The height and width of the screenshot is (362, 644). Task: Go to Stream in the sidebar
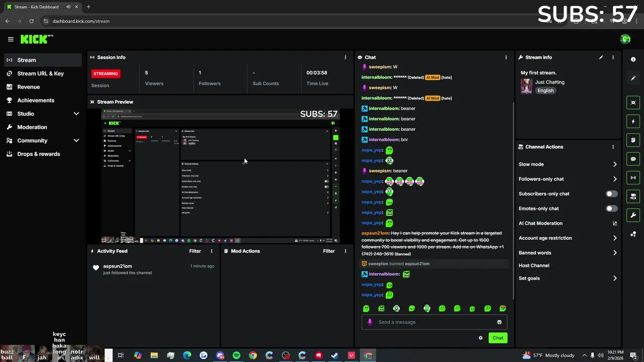[43, 60]
